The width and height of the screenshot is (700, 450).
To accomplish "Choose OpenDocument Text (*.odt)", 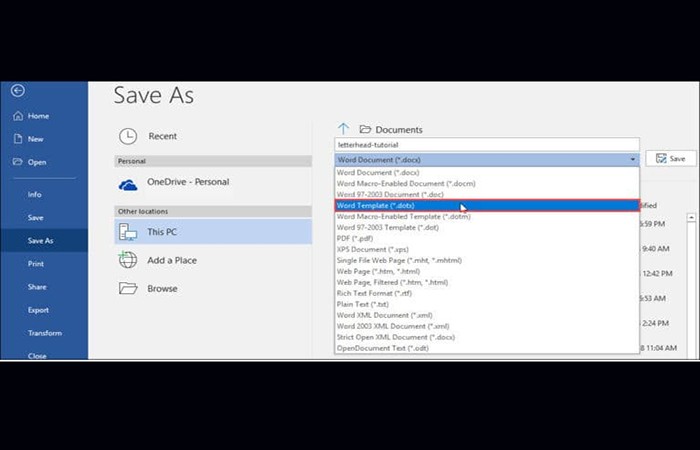I will click(x=487, y=348).
